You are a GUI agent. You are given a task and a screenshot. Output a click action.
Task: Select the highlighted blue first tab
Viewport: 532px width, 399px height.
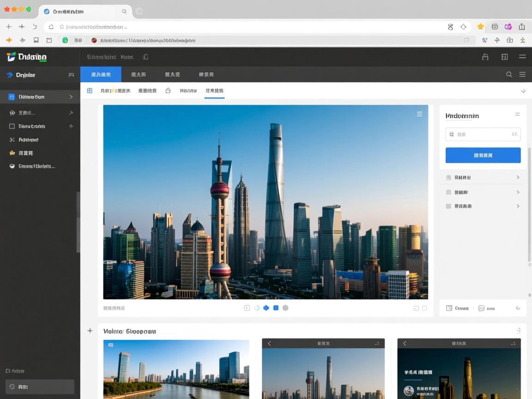[101, 74]
